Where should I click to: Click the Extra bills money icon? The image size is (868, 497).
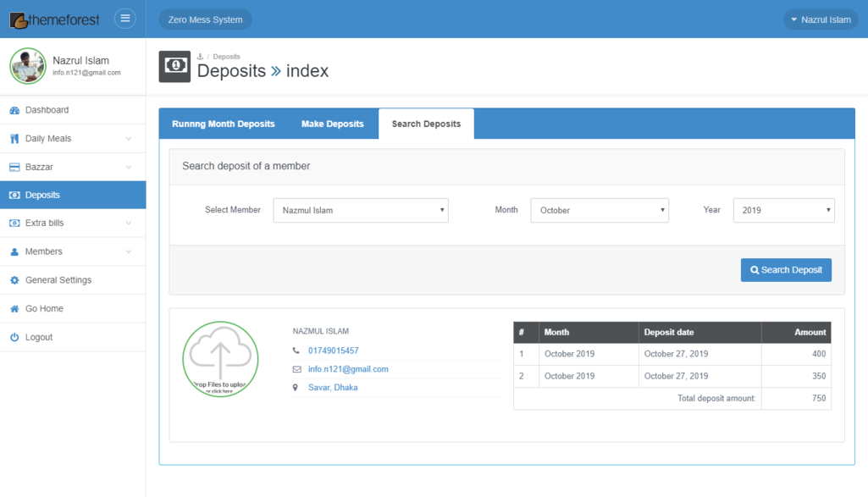(14, 224)
